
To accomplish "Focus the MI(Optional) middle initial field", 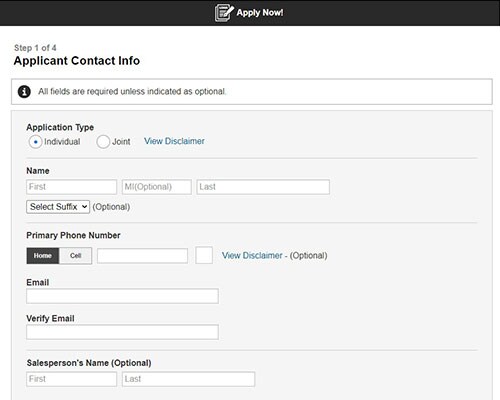I will point(157,187).
